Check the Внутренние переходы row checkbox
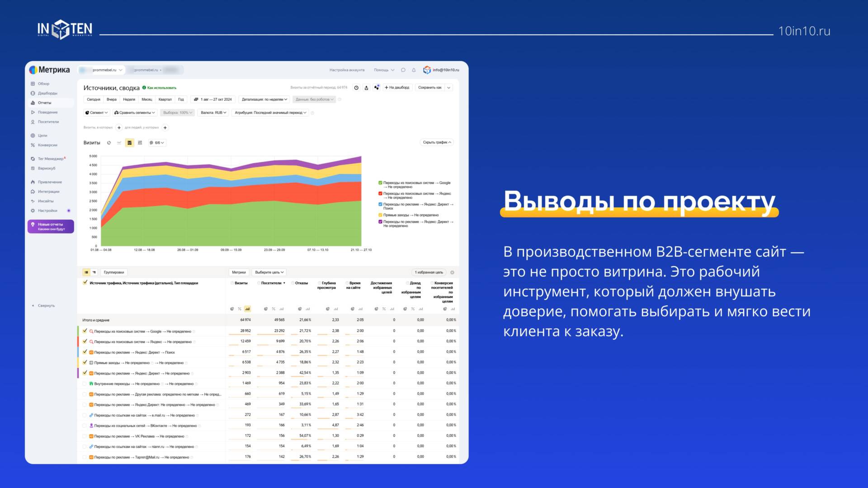 tap(85, 384)
